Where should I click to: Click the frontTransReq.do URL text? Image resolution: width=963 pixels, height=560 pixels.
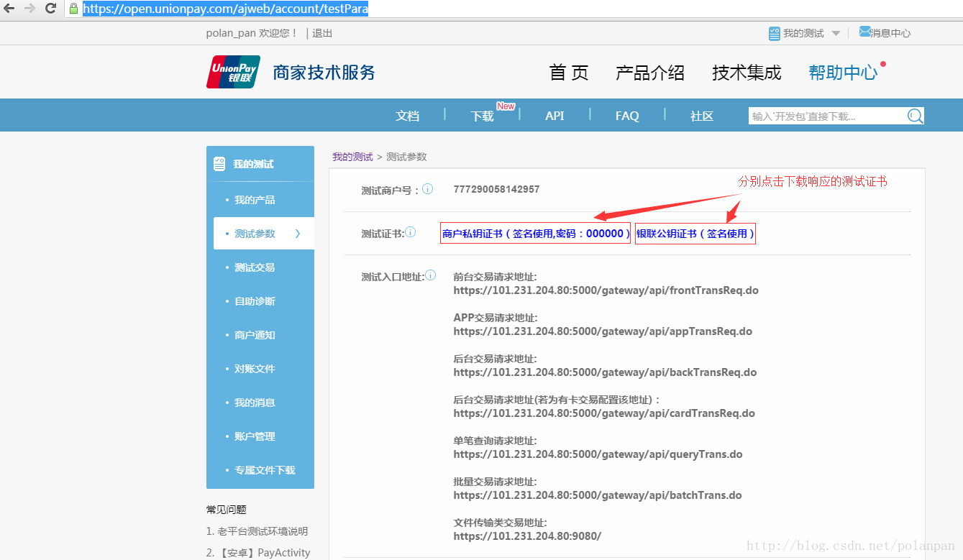point(606,290)
